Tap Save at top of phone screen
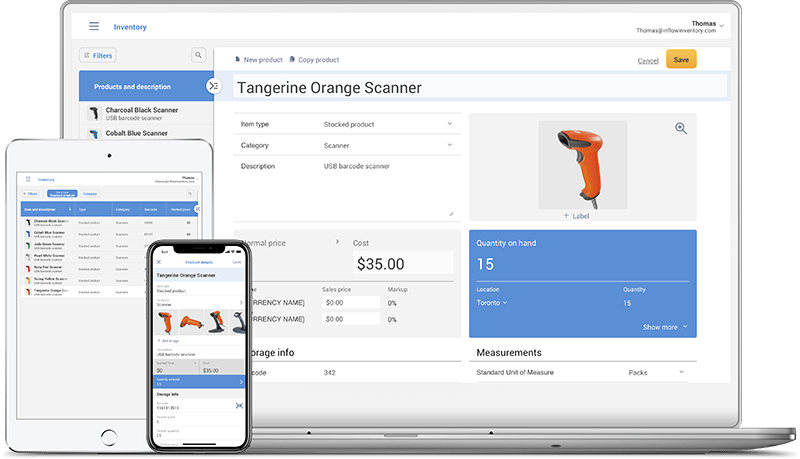Screen dimensions: 800x459 [237, 262]
